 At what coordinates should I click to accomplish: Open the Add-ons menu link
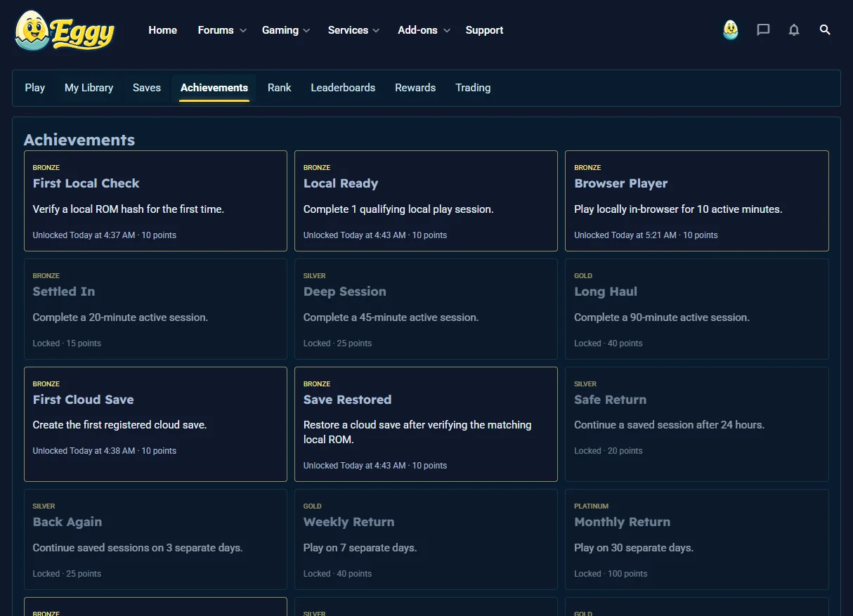point(417,30)
